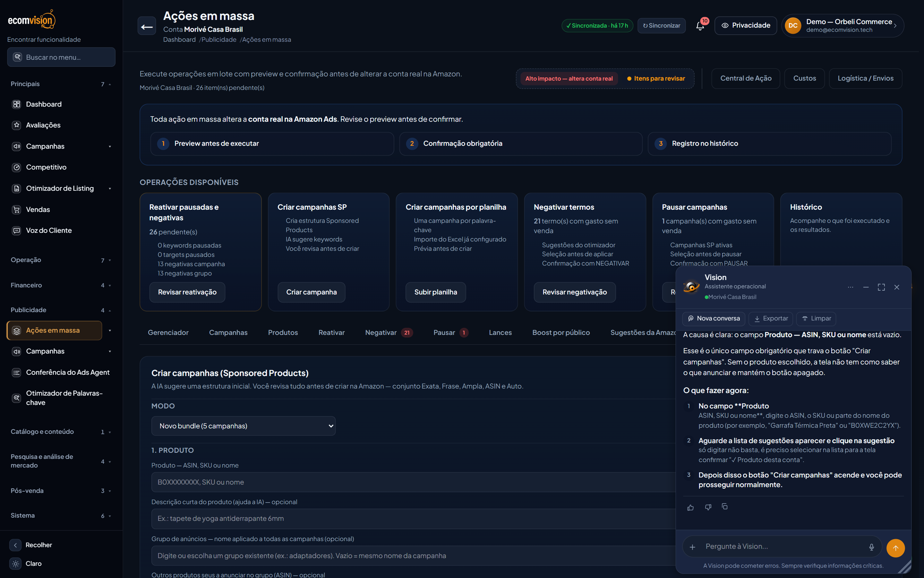Click the Otimizador de Palavras-chave icon
The height and width of the screenshot is (578, 924).
point(16,398)
